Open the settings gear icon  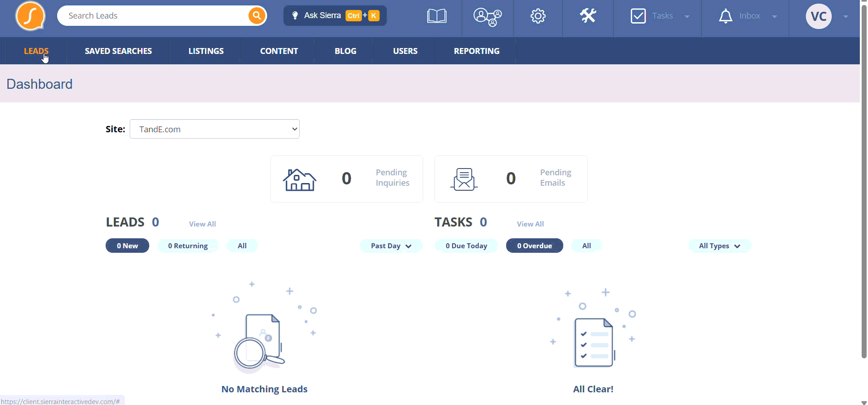(538, 16)
